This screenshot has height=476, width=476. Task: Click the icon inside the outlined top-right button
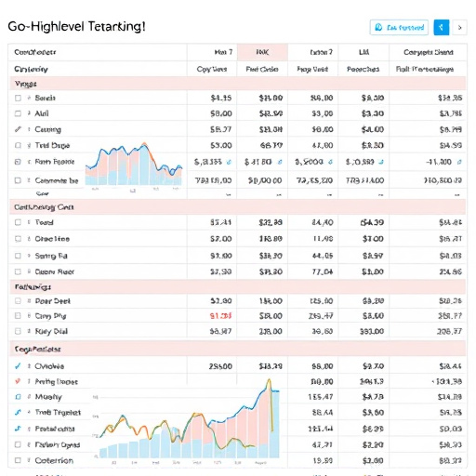click(x=378, y=27)
